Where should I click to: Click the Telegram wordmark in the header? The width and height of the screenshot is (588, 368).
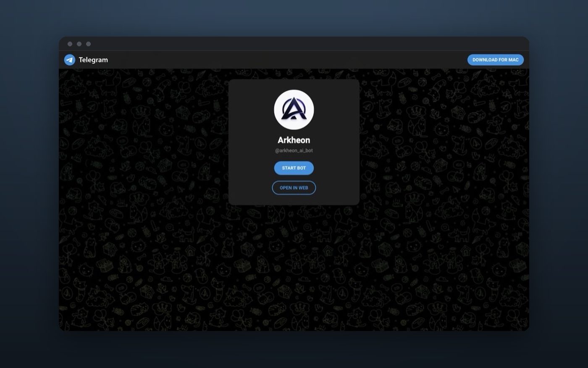[93, 60]
